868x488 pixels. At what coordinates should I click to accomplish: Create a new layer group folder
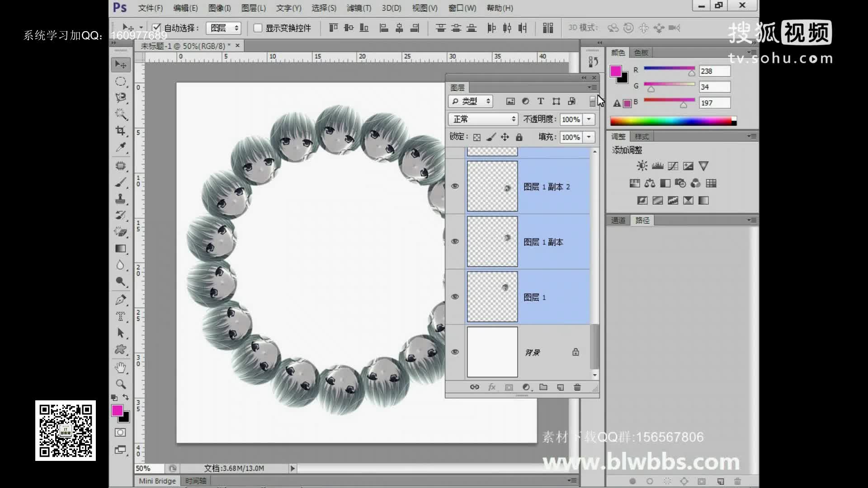pyautogui.click(x=543, y=387)
